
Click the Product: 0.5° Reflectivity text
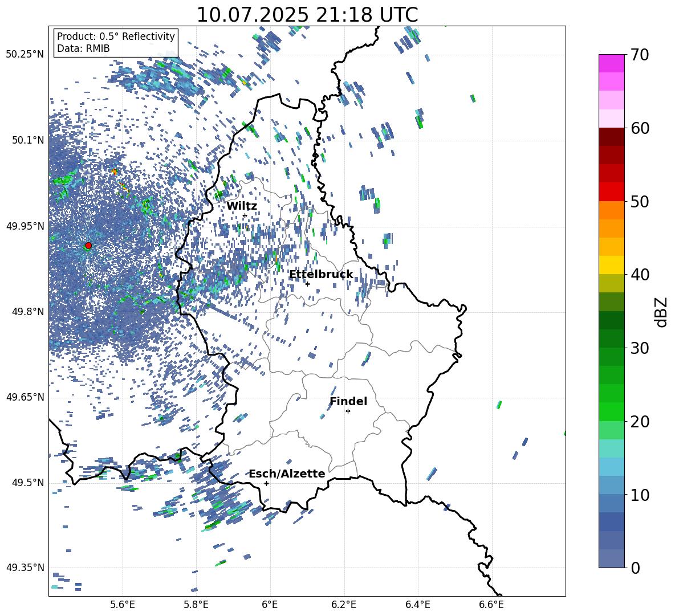[x=116, y=36]
